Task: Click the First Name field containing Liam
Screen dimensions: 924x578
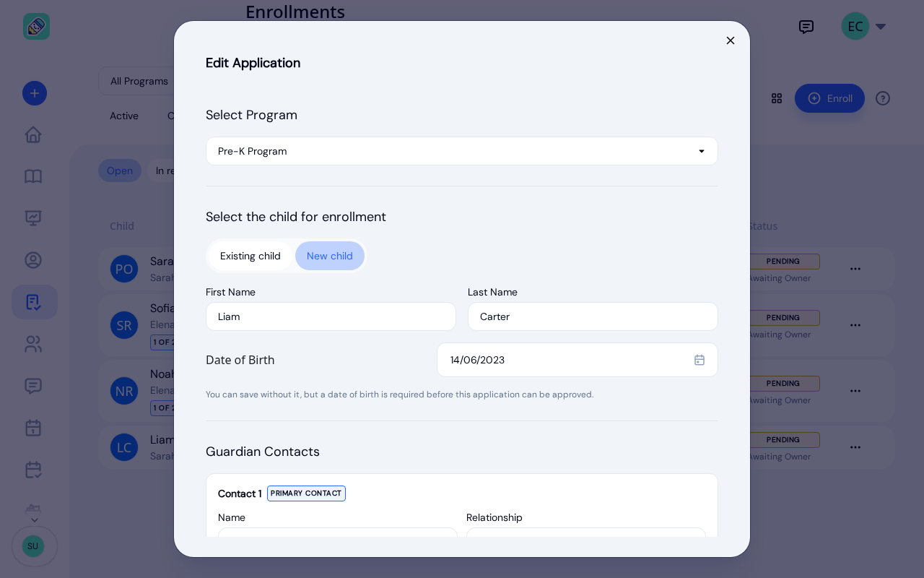Action: 331,316
